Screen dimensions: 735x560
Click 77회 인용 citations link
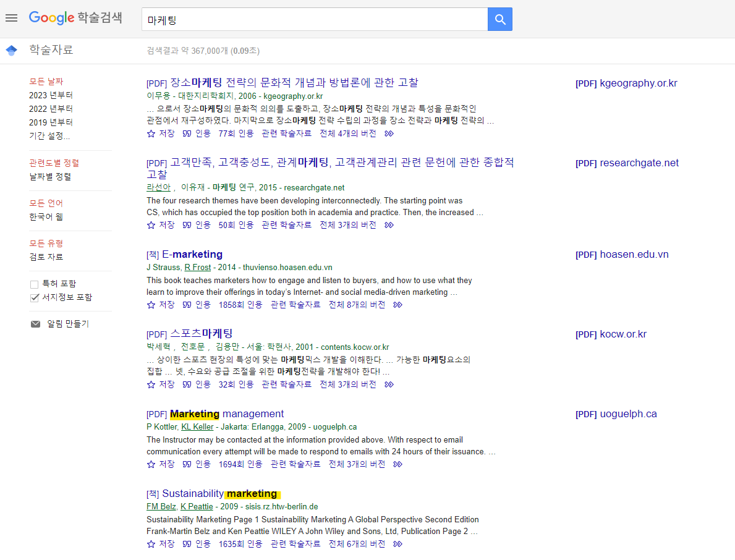point(236,134)
